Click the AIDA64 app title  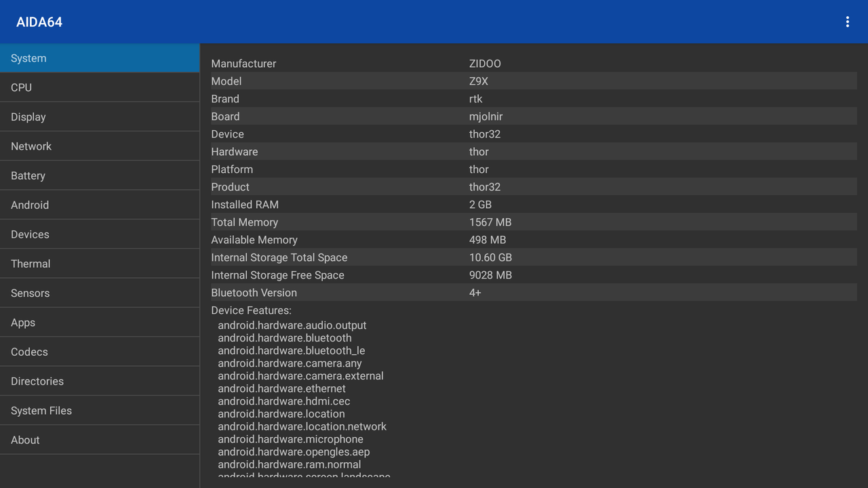click(x=39, y=22)
